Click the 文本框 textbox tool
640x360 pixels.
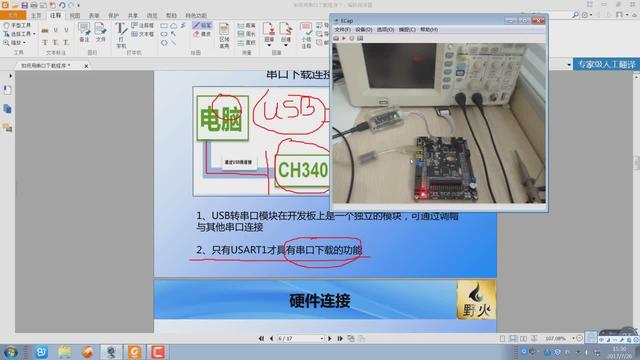tap(143, 34)
